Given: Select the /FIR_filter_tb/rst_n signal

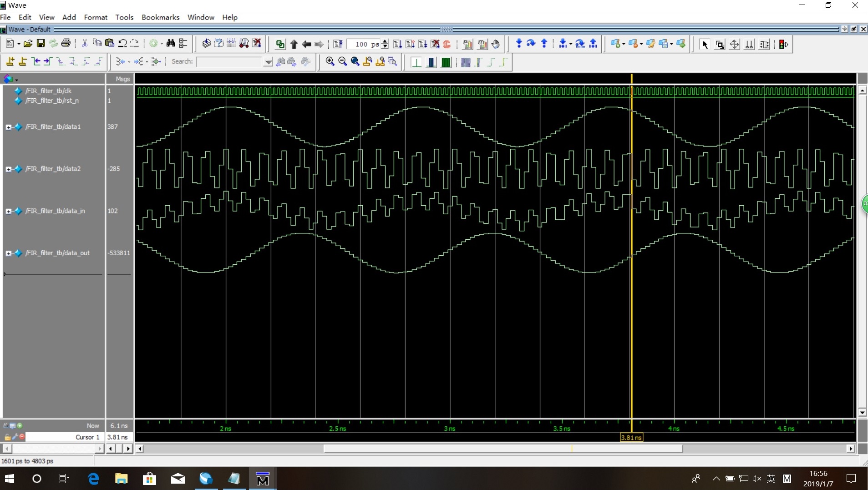Looking at the screenshot, I should coord(52,101).
